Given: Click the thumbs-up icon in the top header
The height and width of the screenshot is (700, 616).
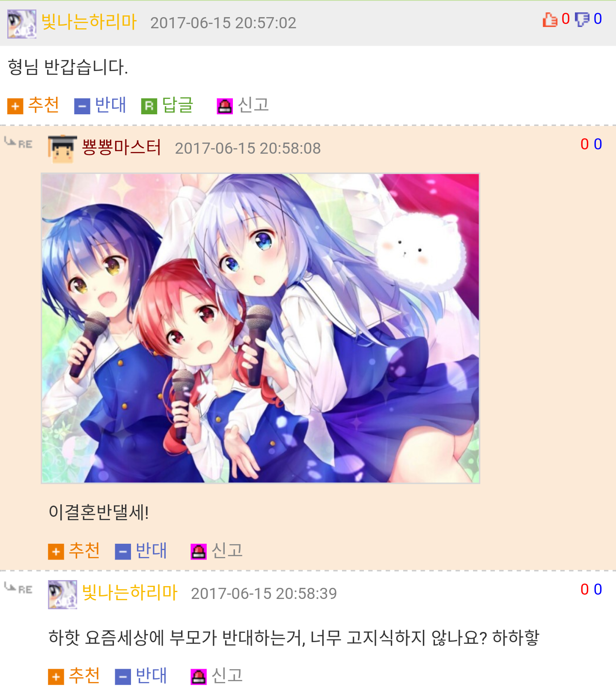Looking at the screenshot, I should pyautogui.click(x=550, y=20).
